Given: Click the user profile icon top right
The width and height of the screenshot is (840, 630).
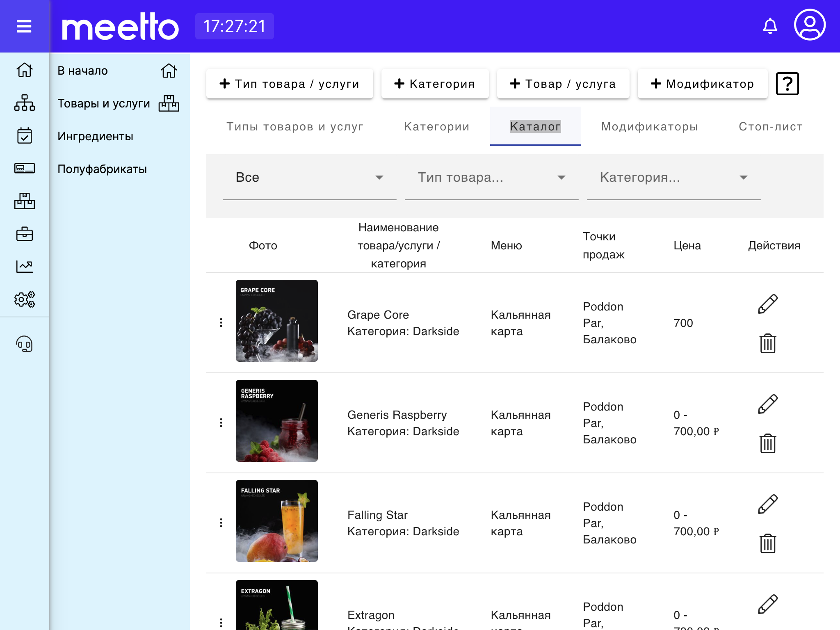Looking at the screenshot, I should tap(809, 25).
